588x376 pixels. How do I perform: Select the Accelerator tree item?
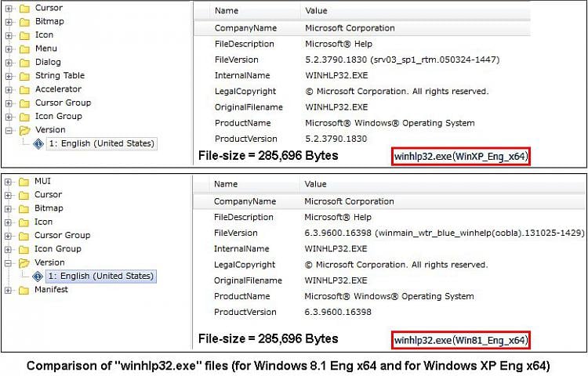(x=58, y=89)
